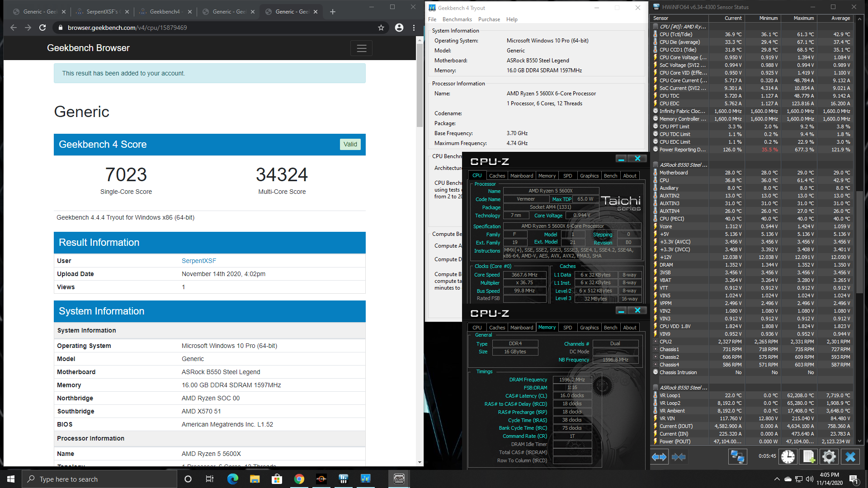Click the Average column header in HWiNFO
The image size is (868, 488).
click(x=835, y=19)
